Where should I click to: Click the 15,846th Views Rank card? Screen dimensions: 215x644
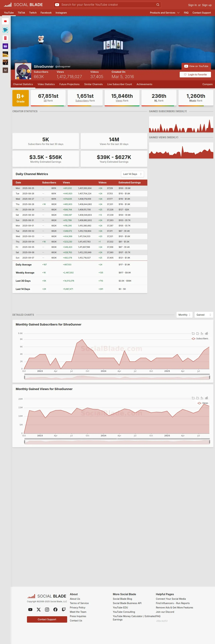[x=122, y=98]
